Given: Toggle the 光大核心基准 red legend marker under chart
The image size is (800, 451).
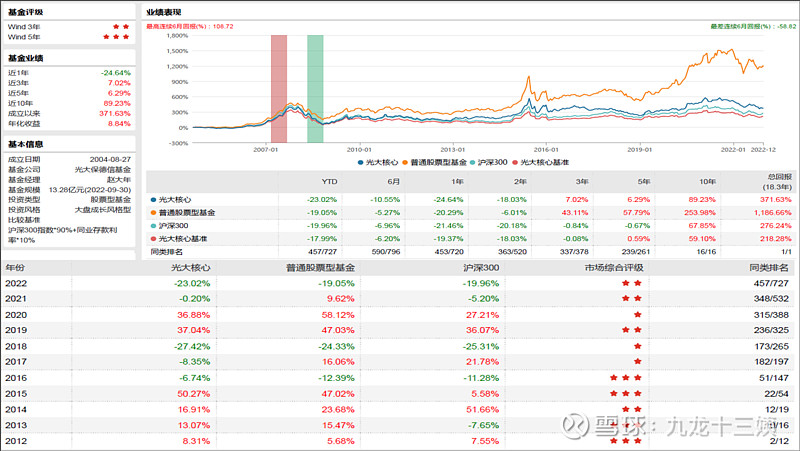Looking at the screenshot, I should 515,163.
